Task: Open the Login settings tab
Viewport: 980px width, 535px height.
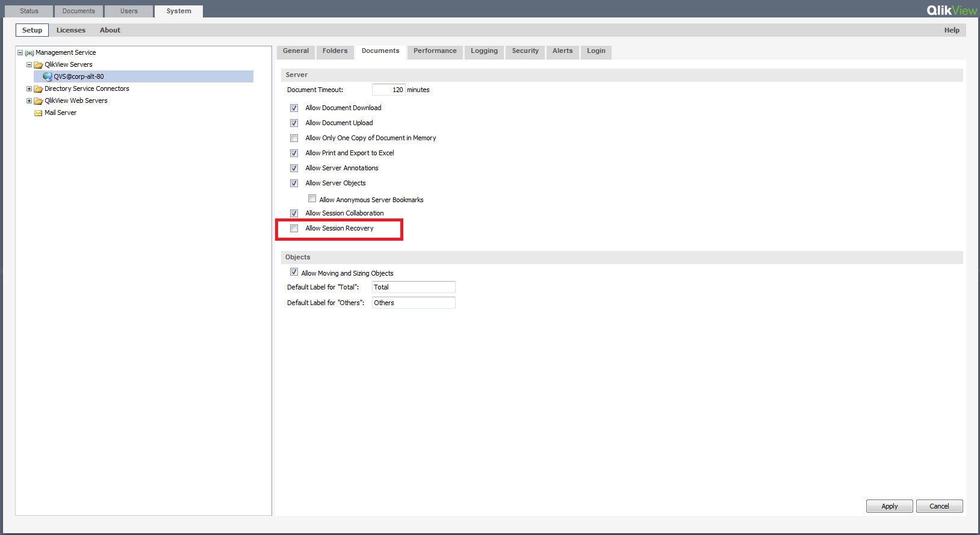Action: [597, 52]
